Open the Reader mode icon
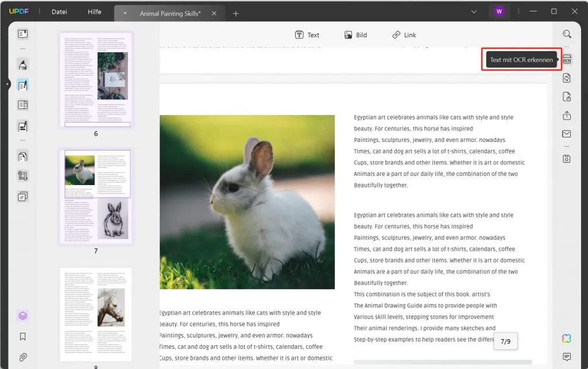 coord(22,34)
